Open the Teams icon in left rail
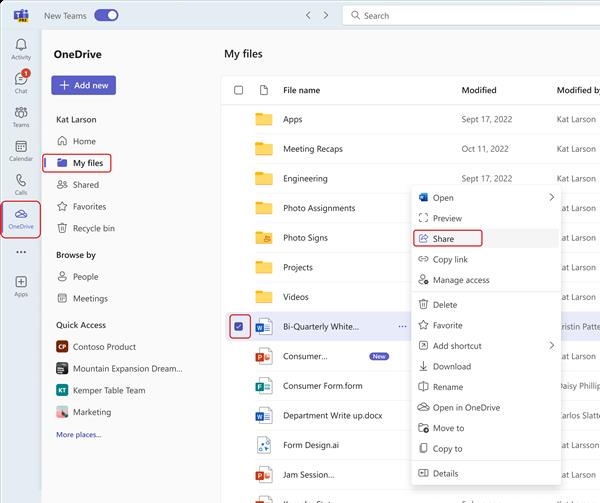The image size is (600, 503). click(21, 117)
